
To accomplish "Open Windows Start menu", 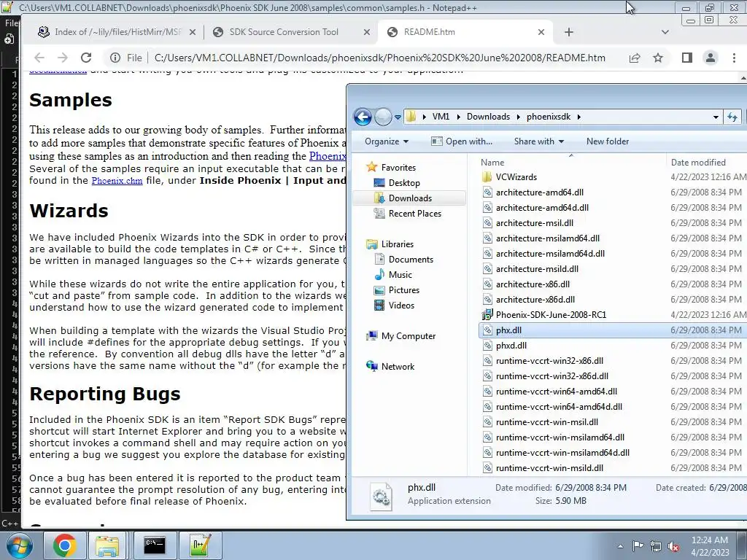I will point(18,545).
